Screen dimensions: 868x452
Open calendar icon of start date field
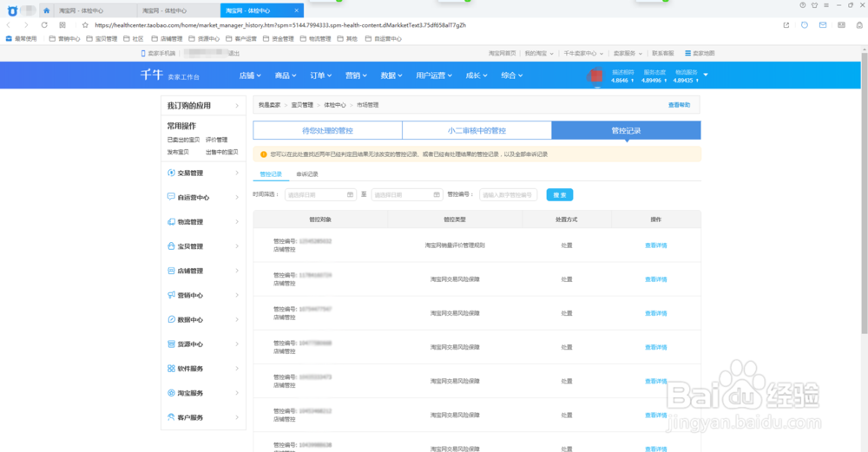350,194
